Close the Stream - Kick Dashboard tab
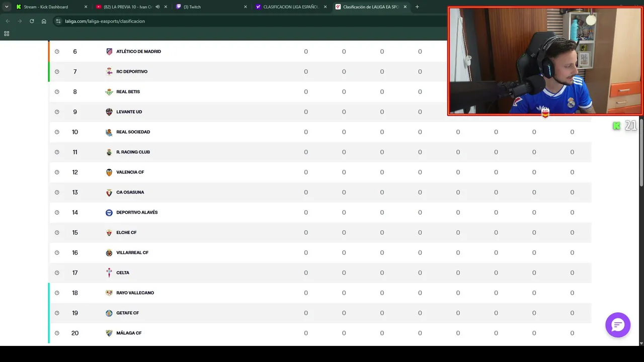Image resolution: width=644 pixels, height=362 pixels. coord(86,7)
